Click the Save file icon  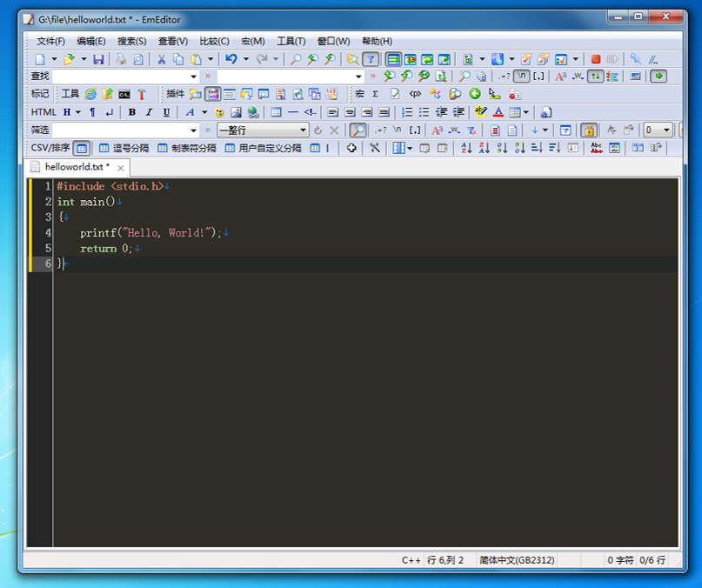pos(98,59)
